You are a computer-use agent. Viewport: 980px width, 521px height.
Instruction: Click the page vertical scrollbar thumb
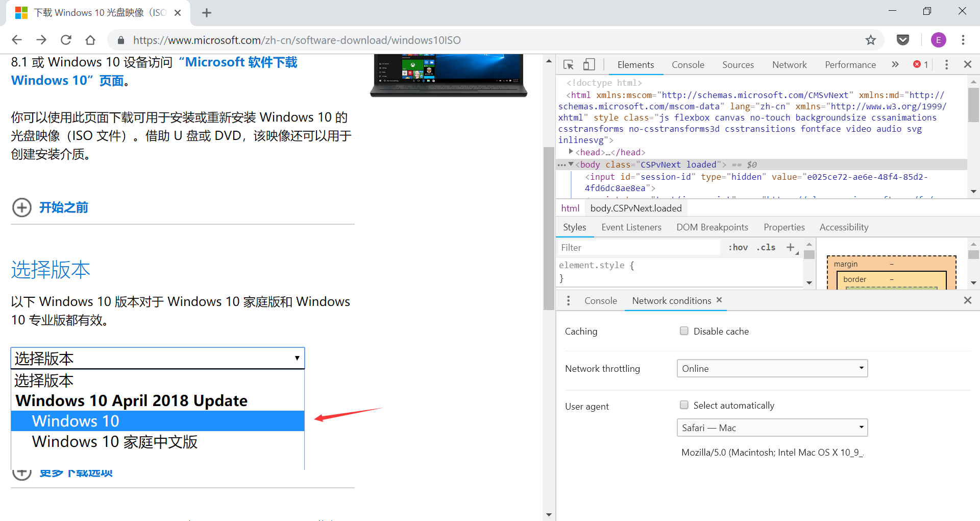point(549,228)
